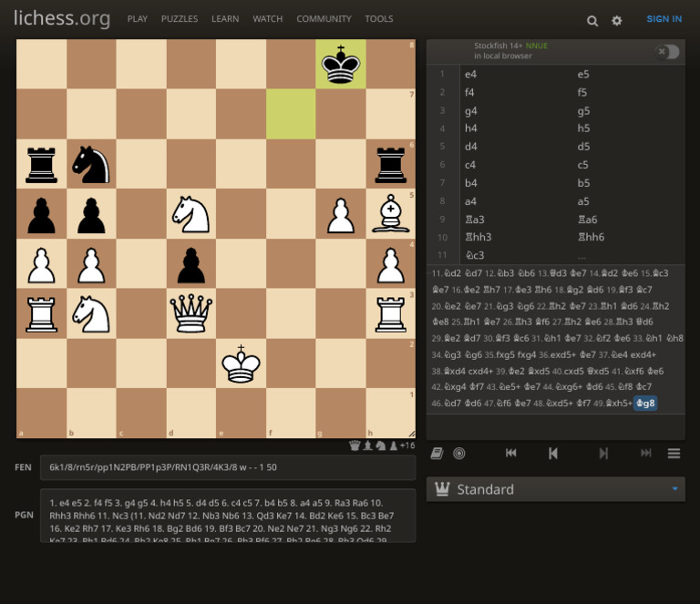Select the white bishop on h5

click(391, 214)
